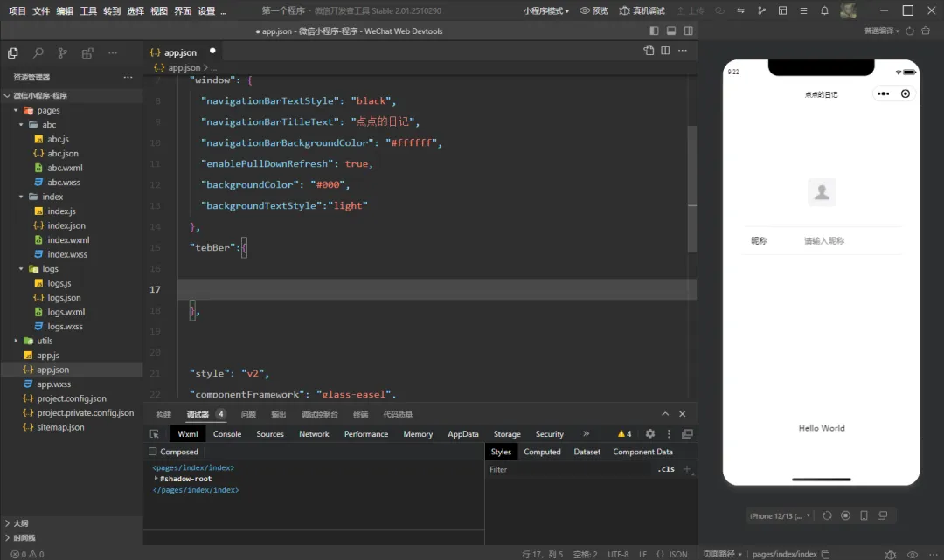Click the swap arrows icon in top toolbar
The image size is (944, 560).
pos(740,10)
